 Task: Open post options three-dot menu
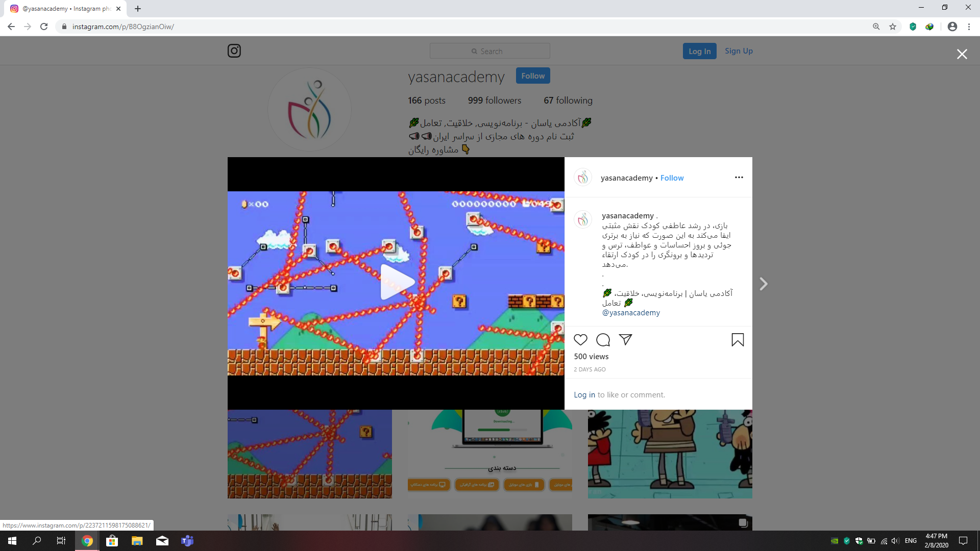(739, 178)
